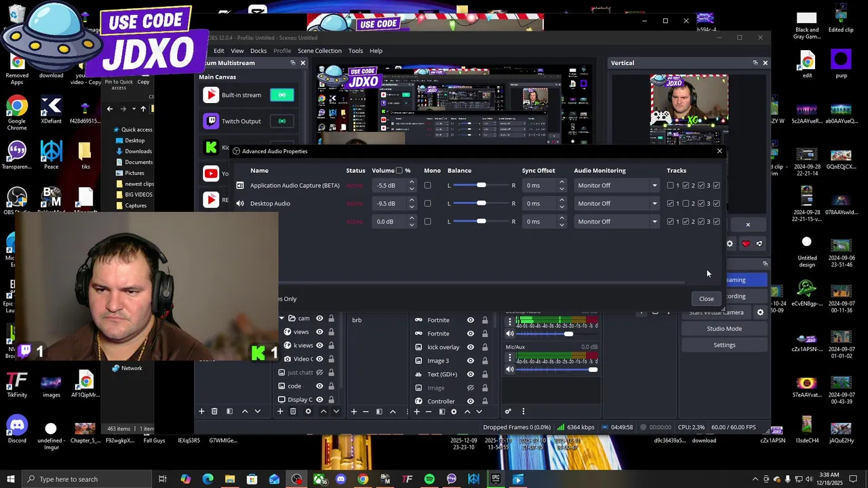Viewport: 868px width, 488px height.
Task: Increase Sync Offset on the 0.0 dB row
Action: (x=561, y=218)
